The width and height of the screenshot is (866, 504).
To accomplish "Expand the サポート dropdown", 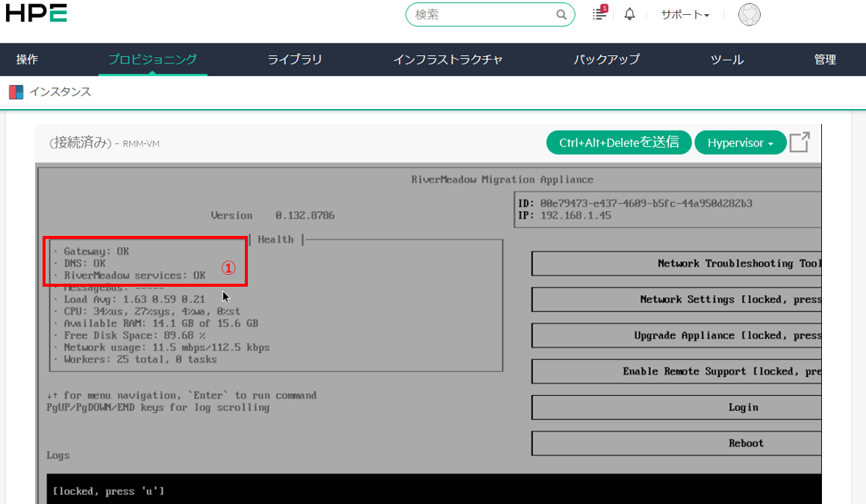I will (x=685, y=15).
